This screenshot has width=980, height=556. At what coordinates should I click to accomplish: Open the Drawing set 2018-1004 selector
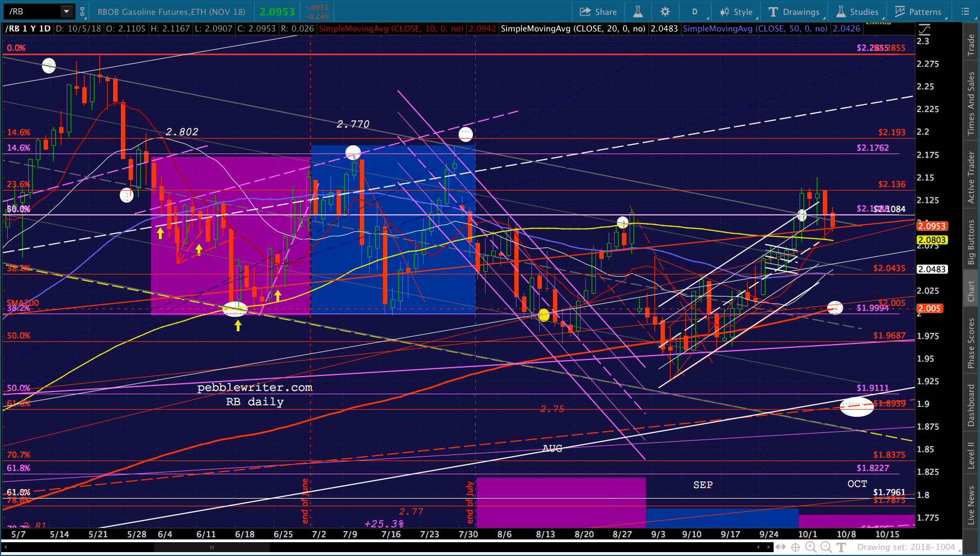908,547
